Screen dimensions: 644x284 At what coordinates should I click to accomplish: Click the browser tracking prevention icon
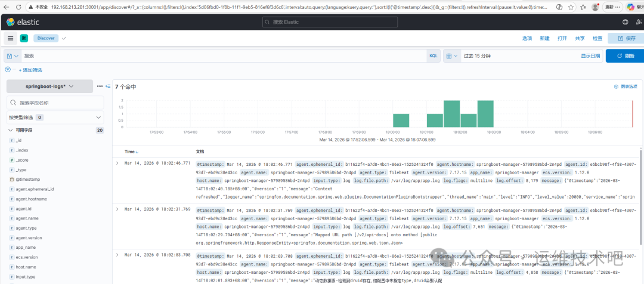(559, 7)
